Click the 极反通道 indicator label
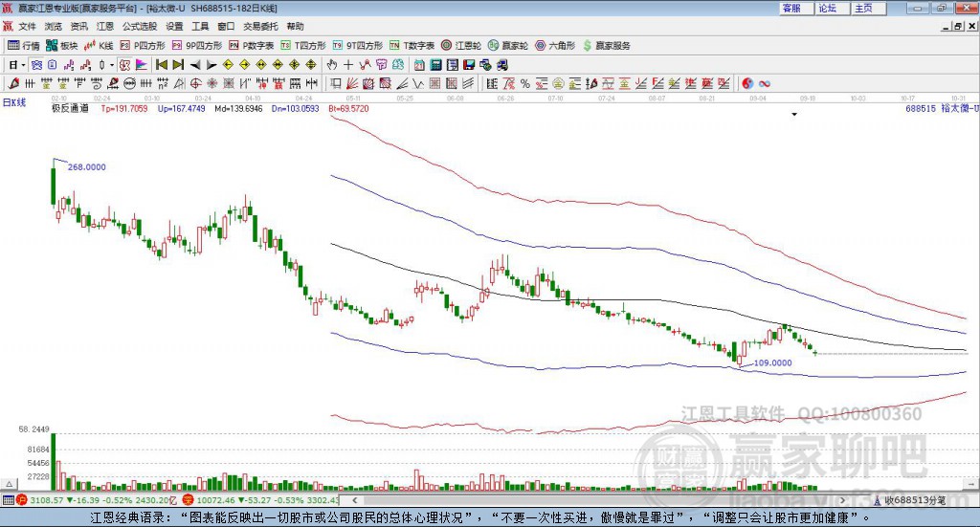Screen dimensions: 980x527 [70, 108]
